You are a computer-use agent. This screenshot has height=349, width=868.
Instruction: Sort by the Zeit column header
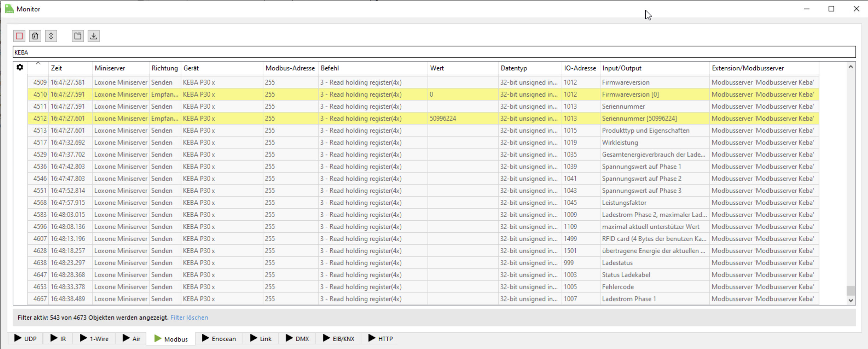[x=70, y=68]
